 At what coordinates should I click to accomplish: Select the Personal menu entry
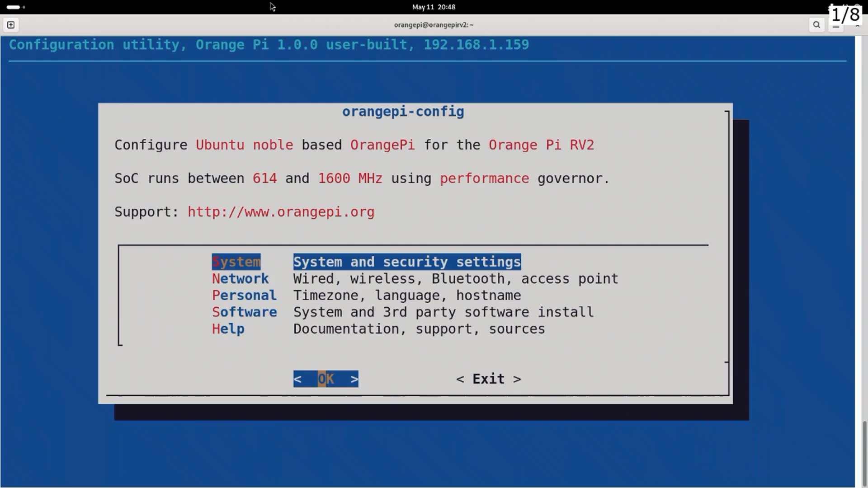coord(244,295)
